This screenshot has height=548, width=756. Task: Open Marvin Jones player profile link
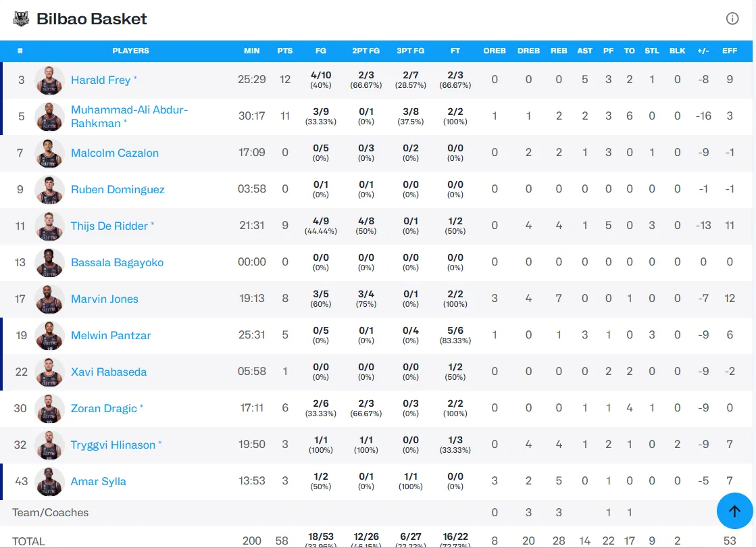coord(105,299)
